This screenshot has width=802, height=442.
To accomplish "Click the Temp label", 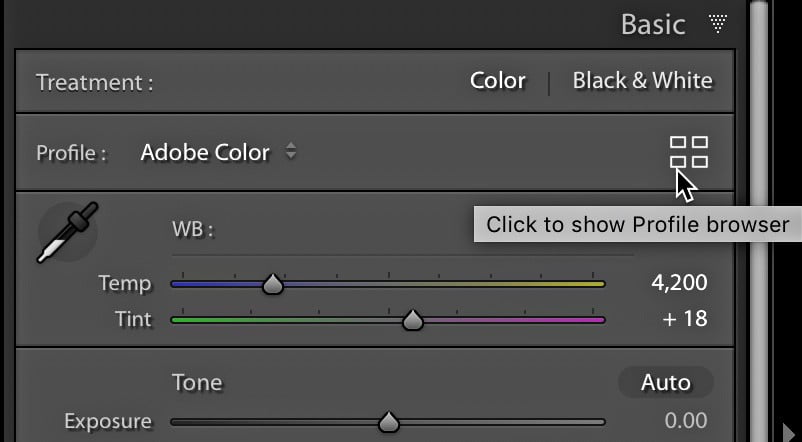I will coord(124,283).
